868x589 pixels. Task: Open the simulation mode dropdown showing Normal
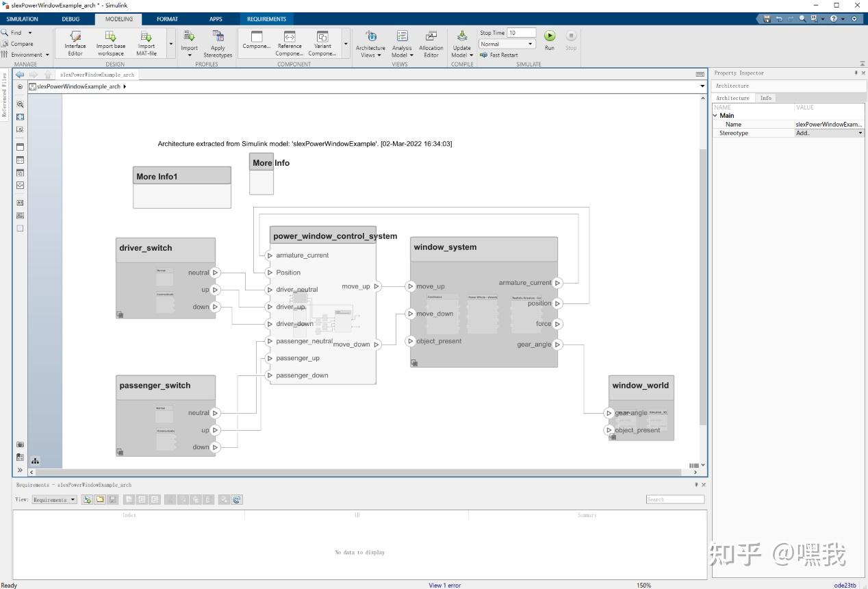pos(506,43)
